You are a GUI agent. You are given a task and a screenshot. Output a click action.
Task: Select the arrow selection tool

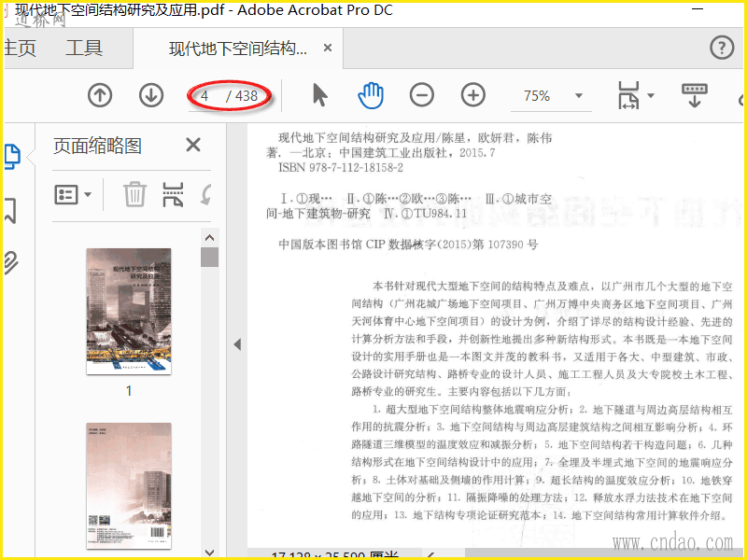pyautogui.click(x=320, y=95)
